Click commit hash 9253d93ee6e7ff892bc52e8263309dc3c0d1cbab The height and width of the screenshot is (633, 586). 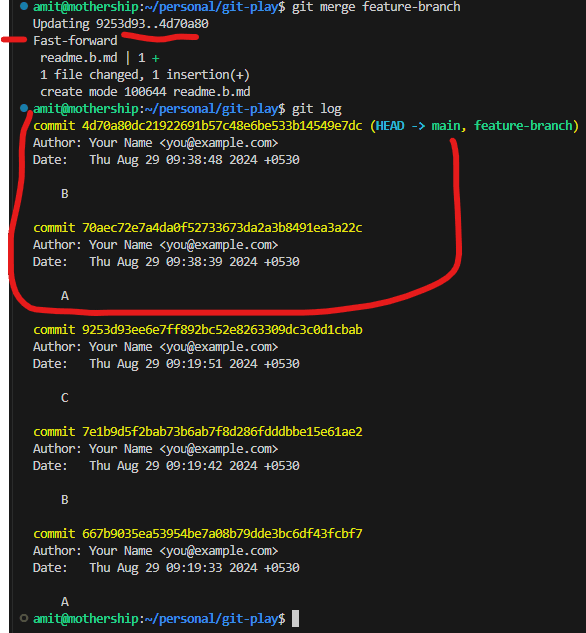(x=222, y=330)
